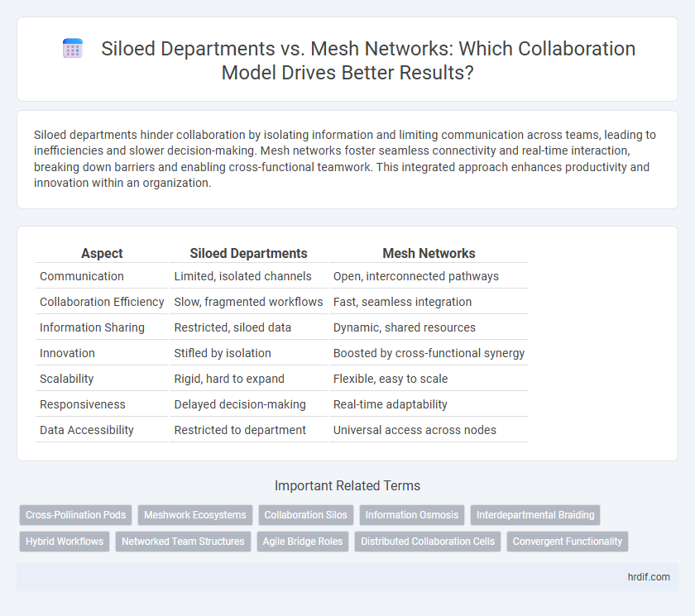Click the Interdepartmental Braiding tag
The width and height of the screenshot is (695, 616).
[535, 515]
